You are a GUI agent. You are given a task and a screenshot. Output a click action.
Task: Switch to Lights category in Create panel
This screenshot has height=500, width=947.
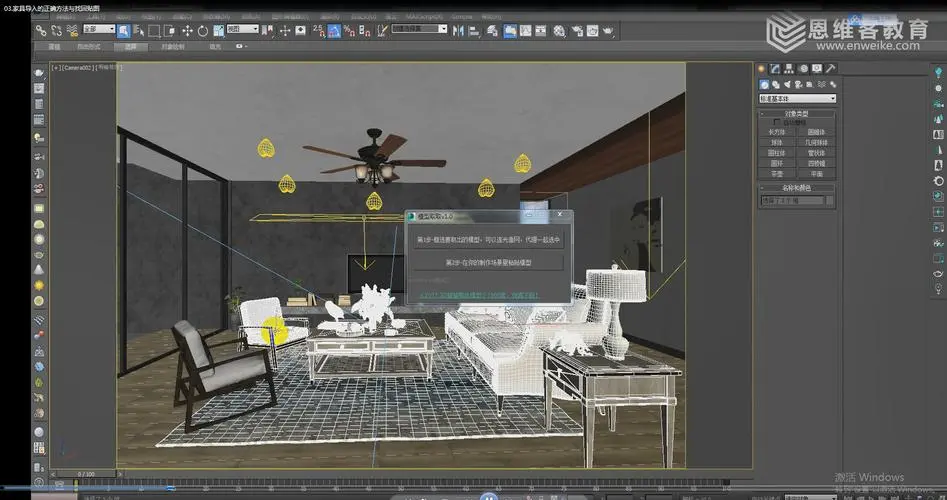pyautogui.click(x=788, y=84)
